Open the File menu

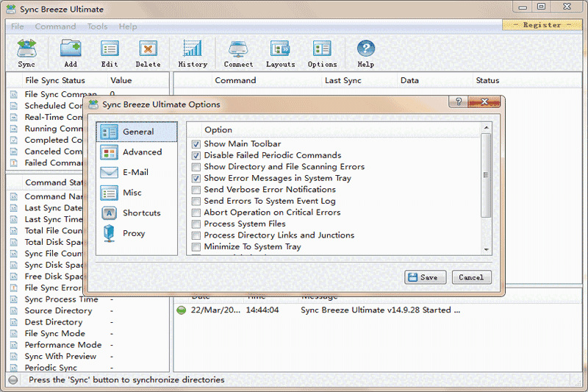pos(17,26)
